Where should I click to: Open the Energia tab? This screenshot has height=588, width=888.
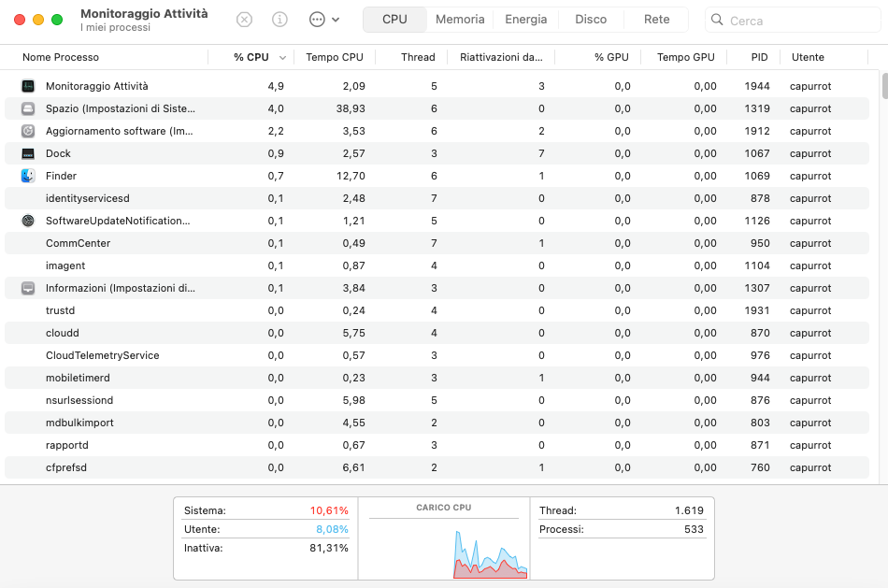tap(526, 20)
